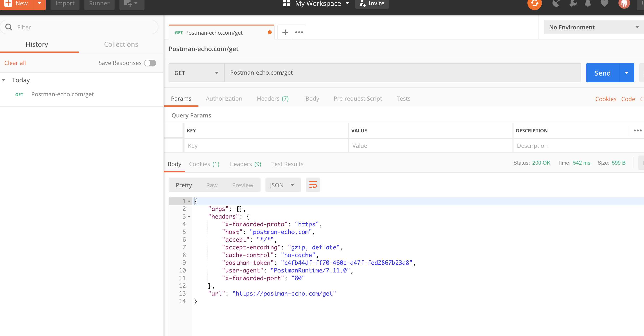
Task: Switch to the Body request tab
Action: click(312, 98)
